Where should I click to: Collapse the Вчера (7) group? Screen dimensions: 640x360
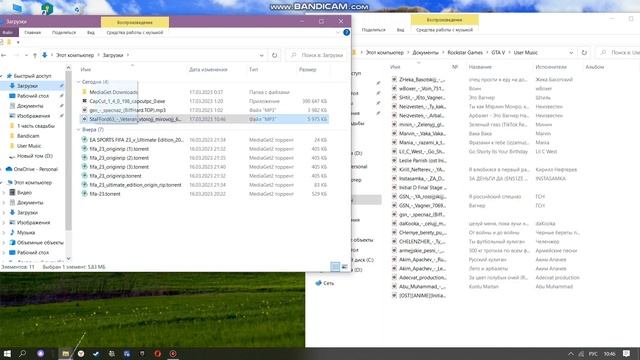pos(79,130)
